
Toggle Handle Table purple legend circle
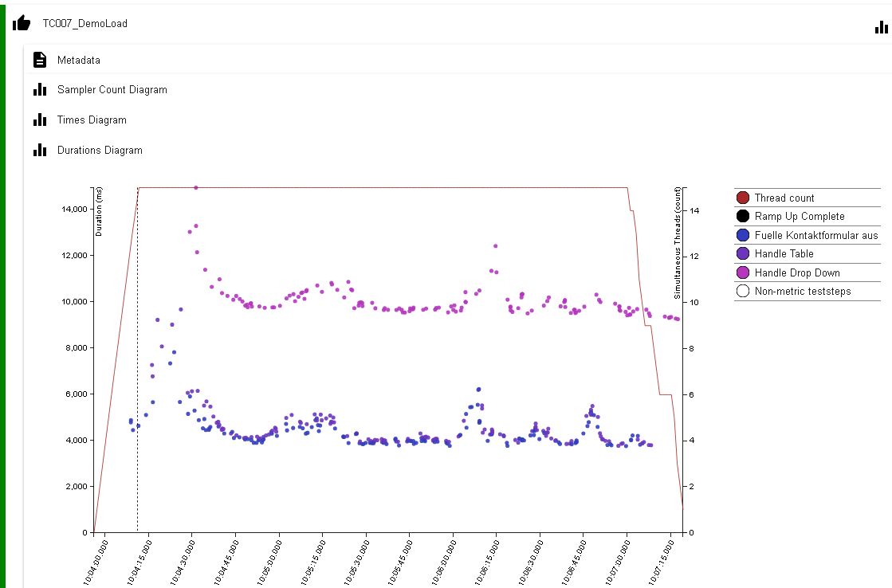[x=742, y=253]
